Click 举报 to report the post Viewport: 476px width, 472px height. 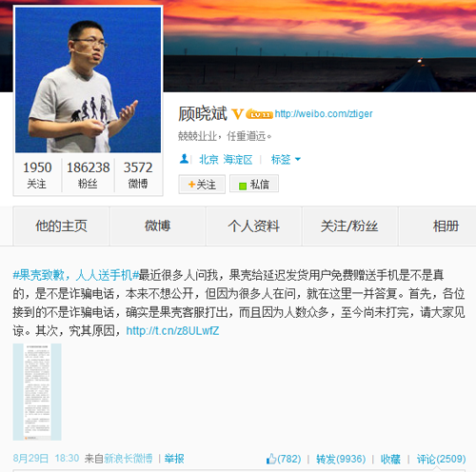174,459
